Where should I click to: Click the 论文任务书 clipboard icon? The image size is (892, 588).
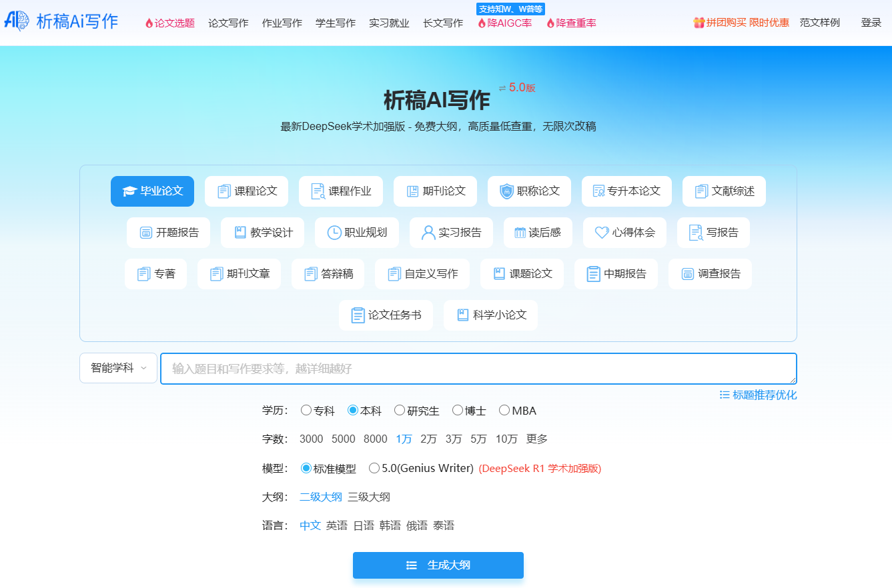(358, 315)
